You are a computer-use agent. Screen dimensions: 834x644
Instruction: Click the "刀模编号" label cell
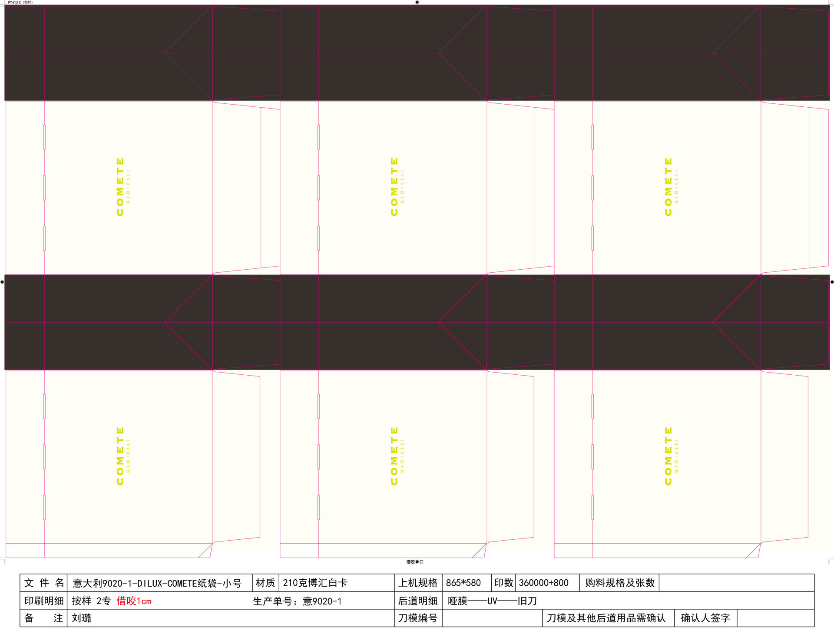418,618
